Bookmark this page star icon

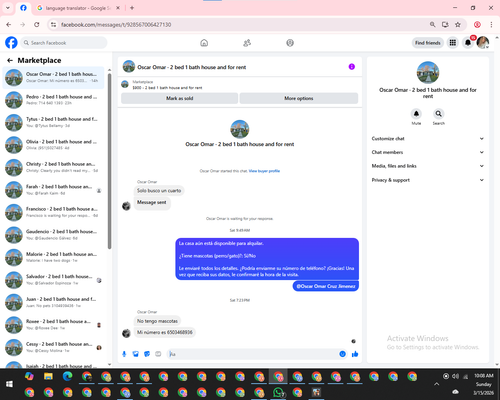458,25
